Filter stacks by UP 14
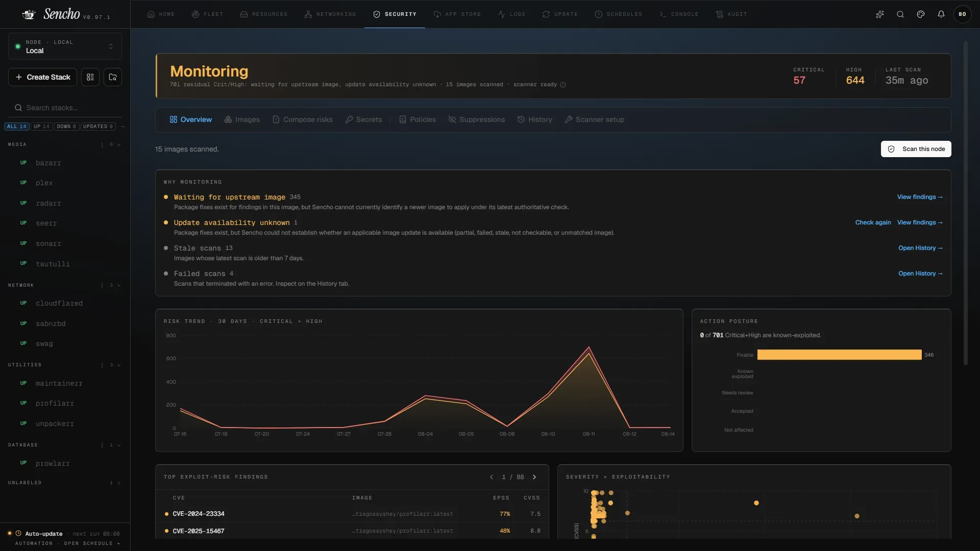Viewport: 980px width, 551px height. coord(42,127)
